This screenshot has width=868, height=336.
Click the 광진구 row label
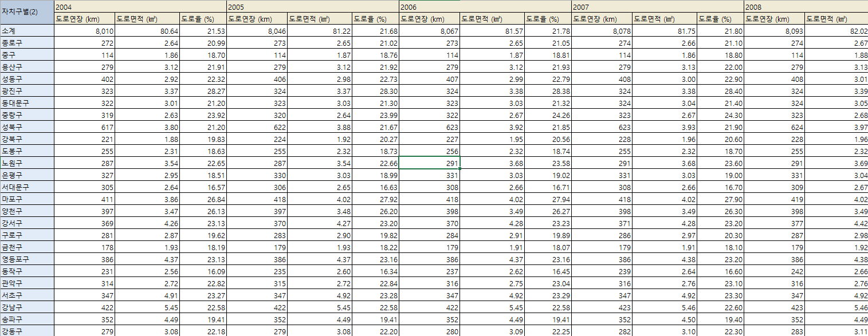pos(27,91)
